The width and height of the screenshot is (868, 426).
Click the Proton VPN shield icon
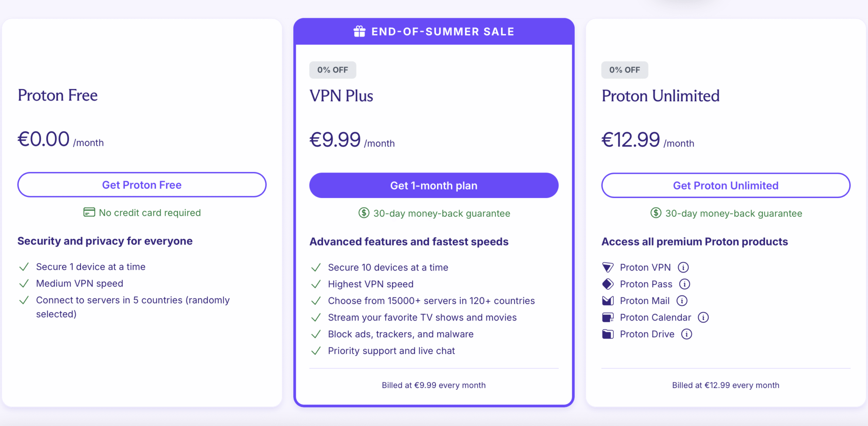608,267
